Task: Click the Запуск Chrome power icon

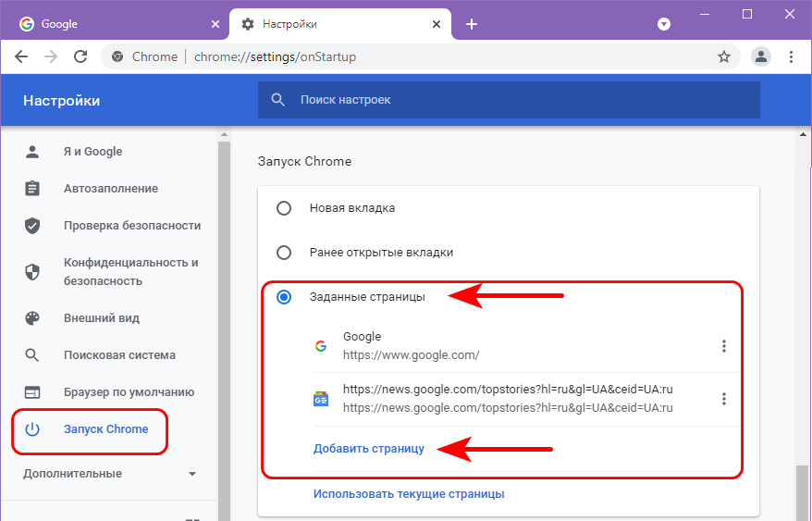Action: [x=32, y=429]
